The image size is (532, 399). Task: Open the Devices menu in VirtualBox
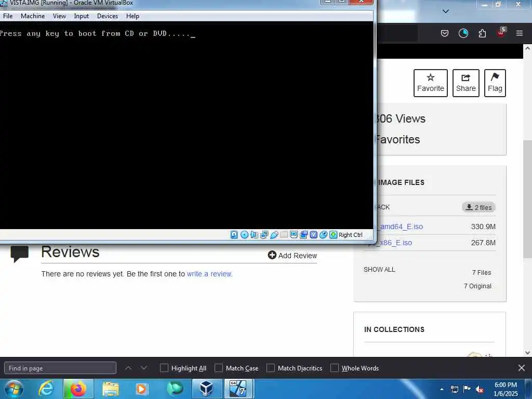(108, 16)
